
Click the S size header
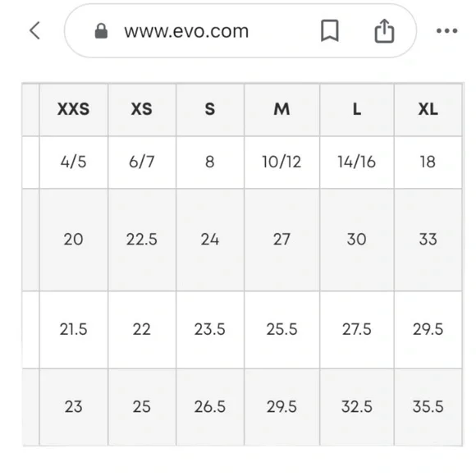point(210,109)
